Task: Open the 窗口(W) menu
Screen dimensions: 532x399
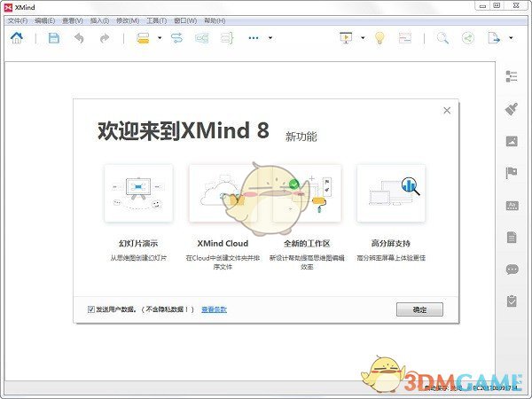Action: 185,20
